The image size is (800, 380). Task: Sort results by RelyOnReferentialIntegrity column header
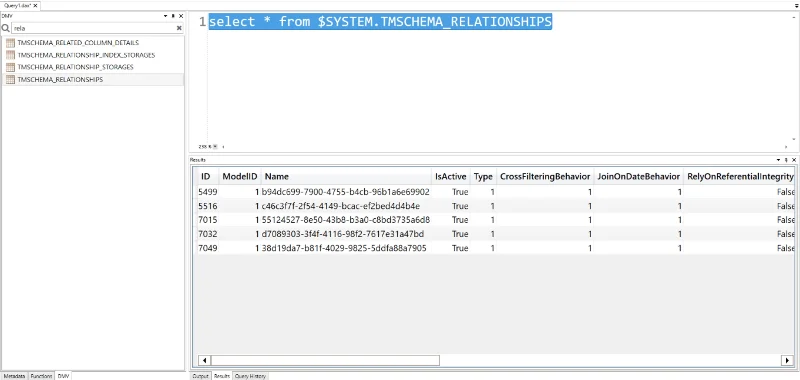pos(740,176)
